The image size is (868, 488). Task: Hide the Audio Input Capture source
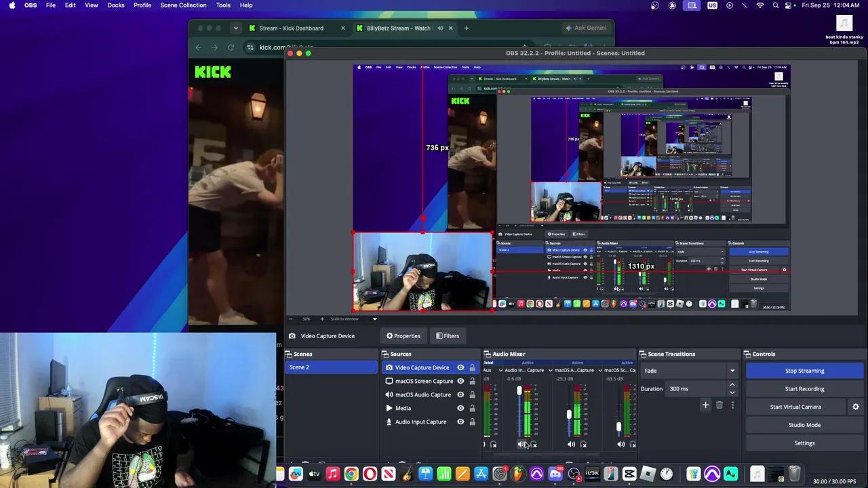(460, 422)
